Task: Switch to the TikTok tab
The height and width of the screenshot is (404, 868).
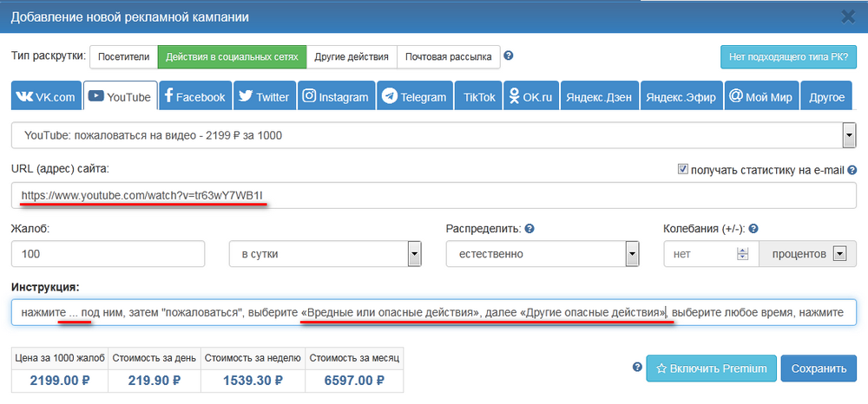Action: click(x=479, y=97)
